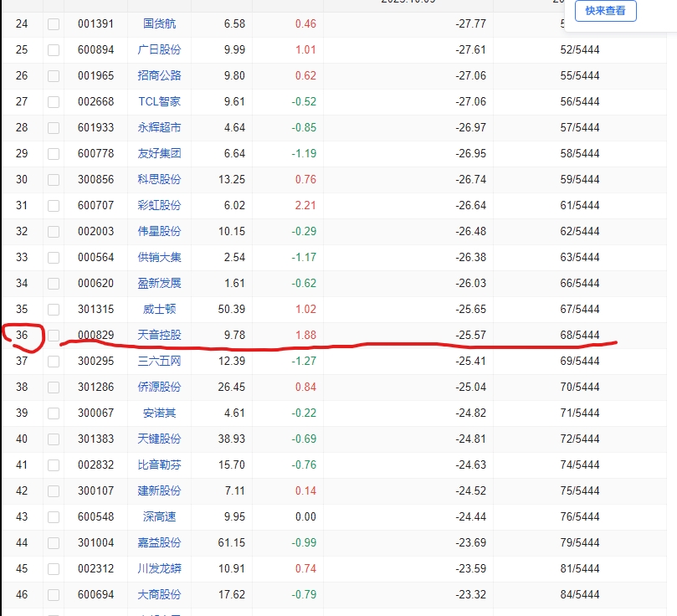Open the 永辉超市 stock link
677x616 pixels.
pos(159,127)
